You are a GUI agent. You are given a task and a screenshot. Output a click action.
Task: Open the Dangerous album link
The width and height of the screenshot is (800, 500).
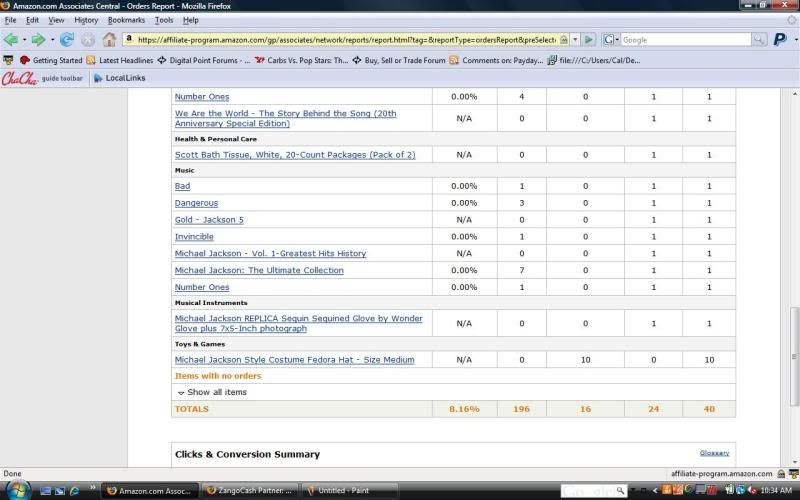[196, 203]
